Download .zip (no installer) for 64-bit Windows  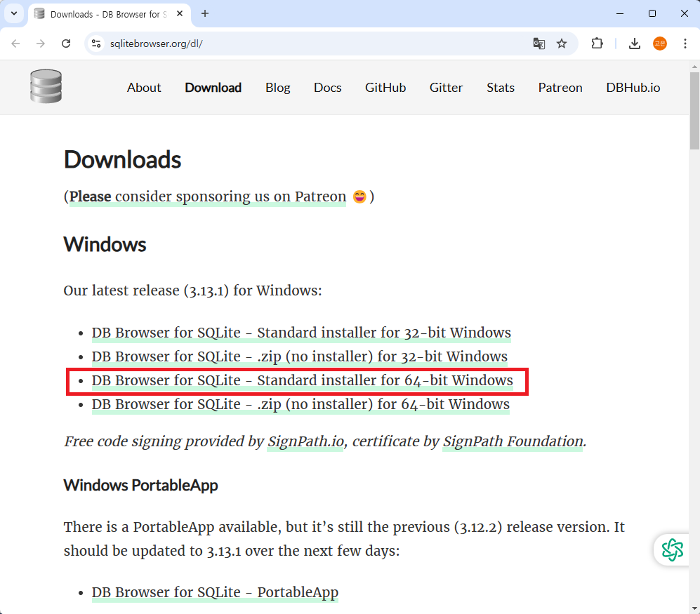(301, 404)
